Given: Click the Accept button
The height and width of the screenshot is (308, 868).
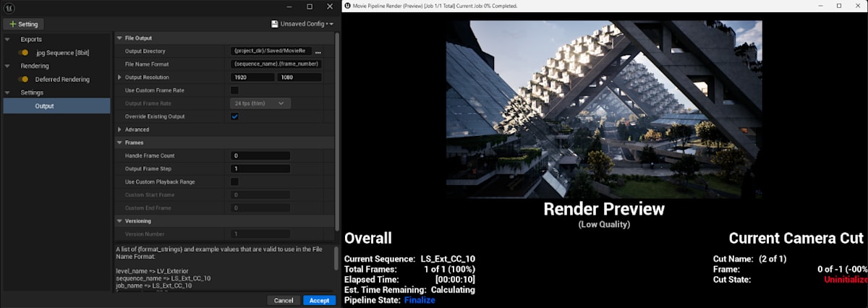Looking at the screenshot, I should point(319,300).
